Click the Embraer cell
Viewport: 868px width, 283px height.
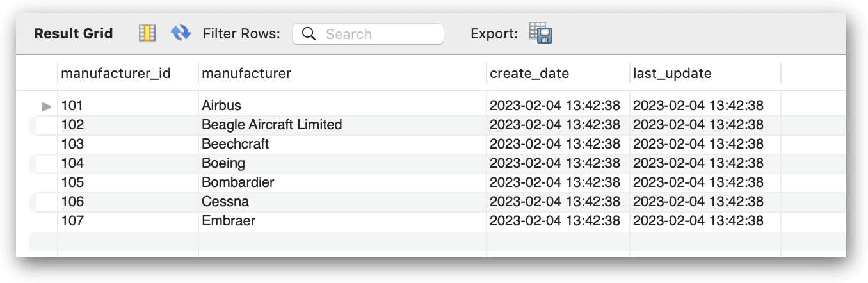229,221
